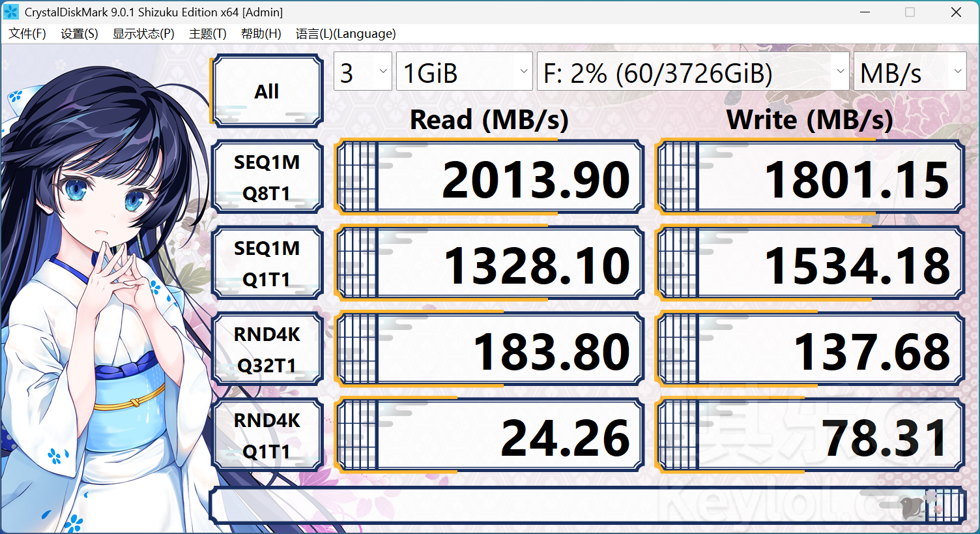980x534 pixels.
Task: Expand the test count dropdown showing 3
Action: [363, 72]
